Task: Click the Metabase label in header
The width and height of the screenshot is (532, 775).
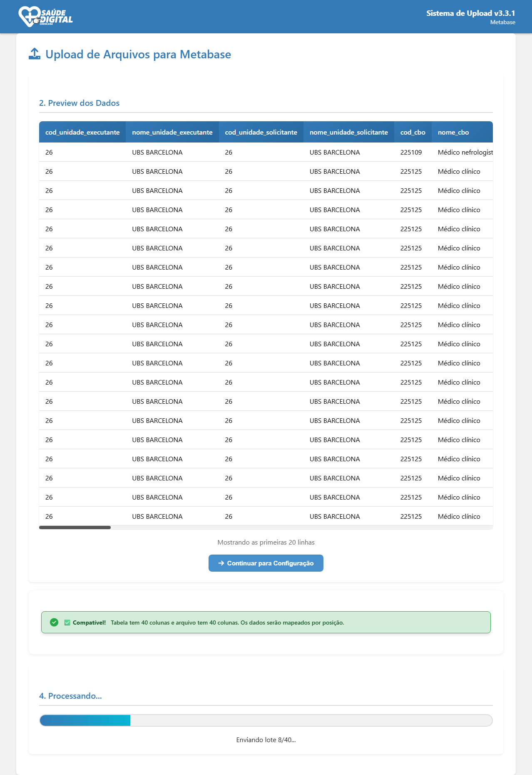Action: pyautogui.click(x=502, y=22)
